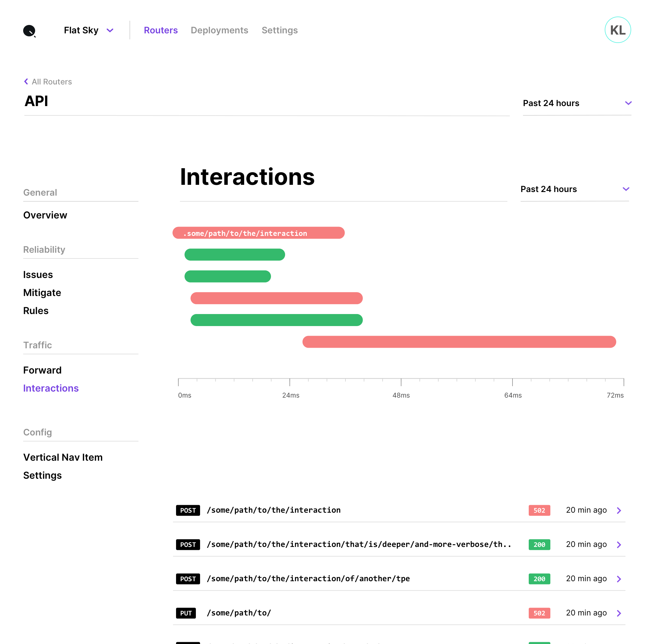Open the API header Past 24 hours dropdown
Screen dimensions: 654x644
click(577, 103)
